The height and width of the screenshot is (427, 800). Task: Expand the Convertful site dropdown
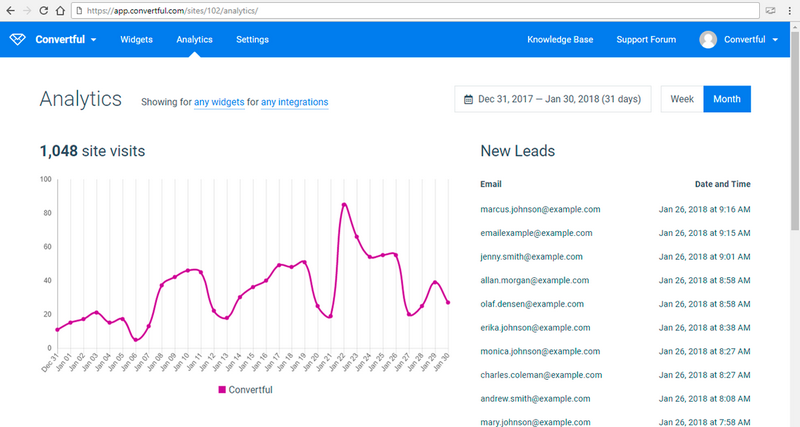coord(93,40)
